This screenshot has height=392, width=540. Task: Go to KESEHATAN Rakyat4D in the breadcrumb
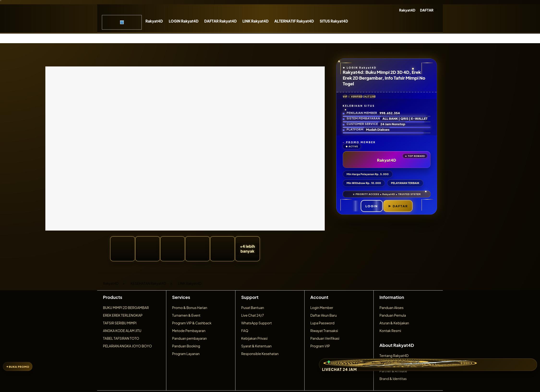coord(148,284)
